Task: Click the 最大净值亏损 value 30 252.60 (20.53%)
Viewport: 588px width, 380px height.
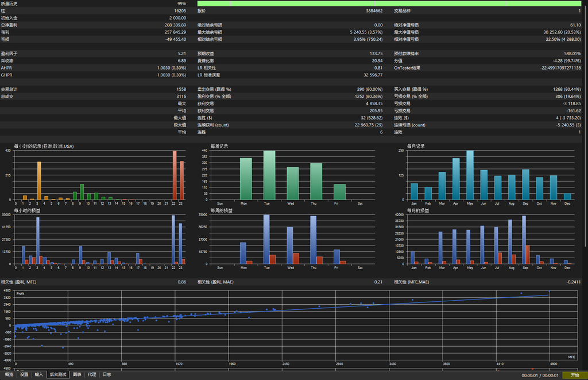Action: [562, 32]
